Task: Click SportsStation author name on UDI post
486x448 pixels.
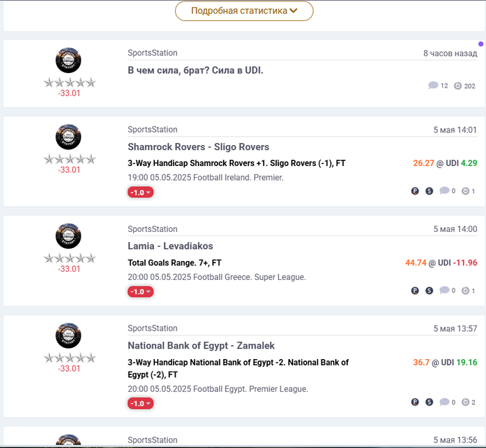Action: click(x=153, y=53)
